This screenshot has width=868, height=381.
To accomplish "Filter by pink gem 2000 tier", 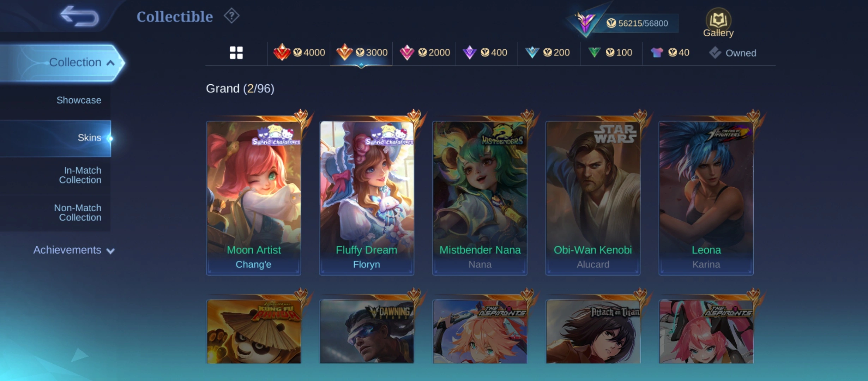I will 424,53.
